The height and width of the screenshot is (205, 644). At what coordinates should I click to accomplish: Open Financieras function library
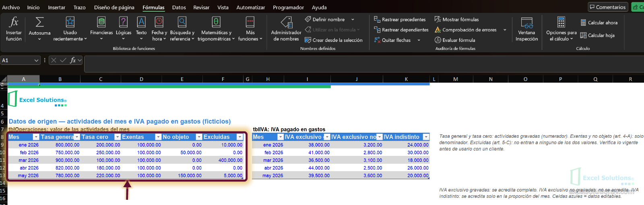tap(101, 29)
